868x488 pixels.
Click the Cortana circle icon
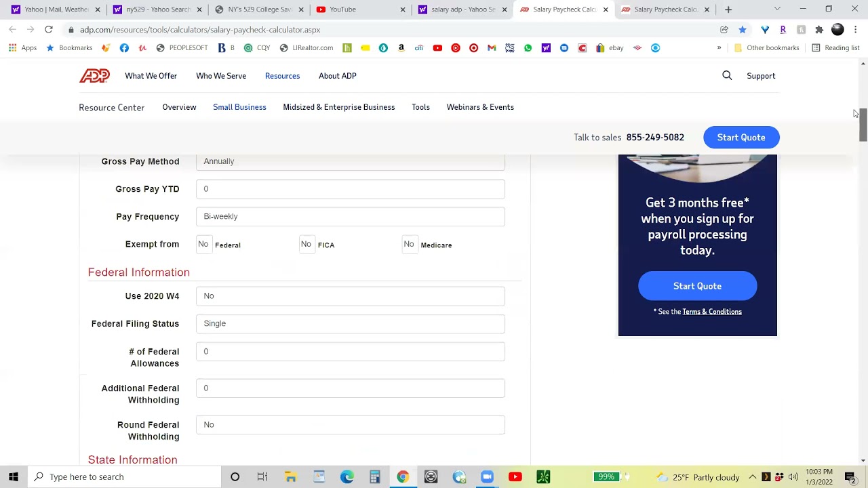pos(235,476)
